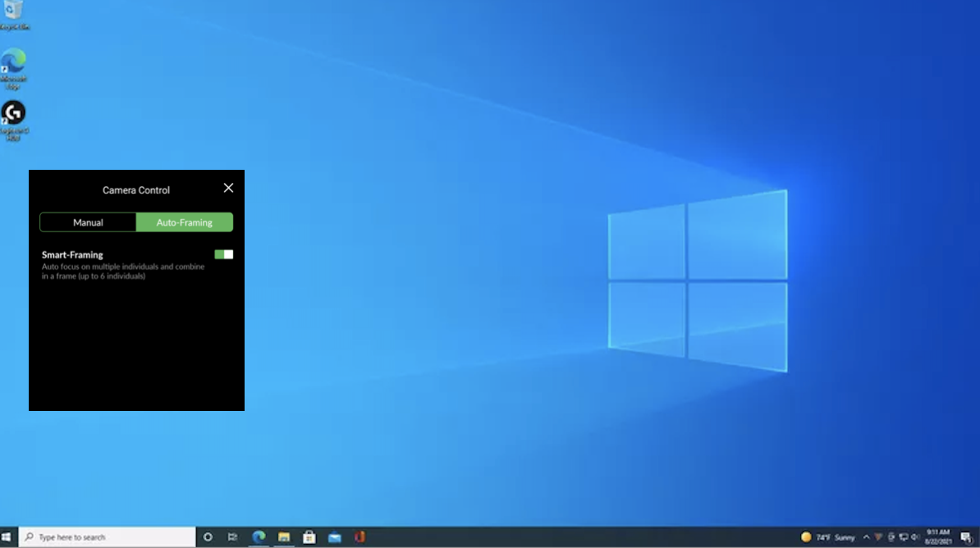Select the Logitech G HUB desktop shortcut
The image size is (980, 548).
point(13,121)
